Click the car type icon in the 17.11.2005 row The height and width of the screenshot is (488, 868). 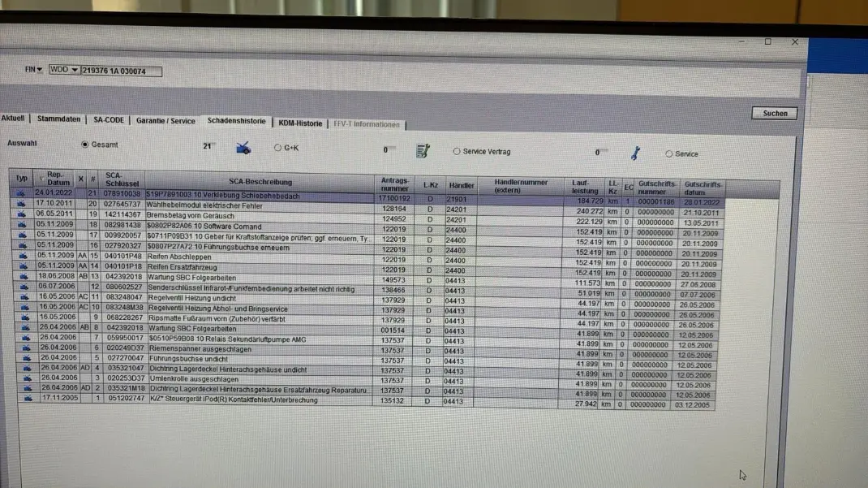click(23, 399)
